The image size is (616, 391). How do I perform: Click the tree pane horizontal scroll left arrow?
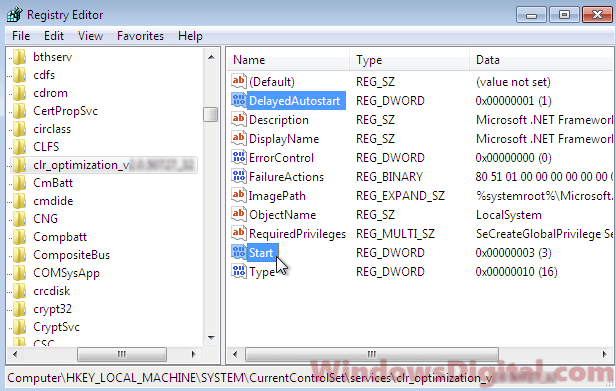[x=15, y=354]
